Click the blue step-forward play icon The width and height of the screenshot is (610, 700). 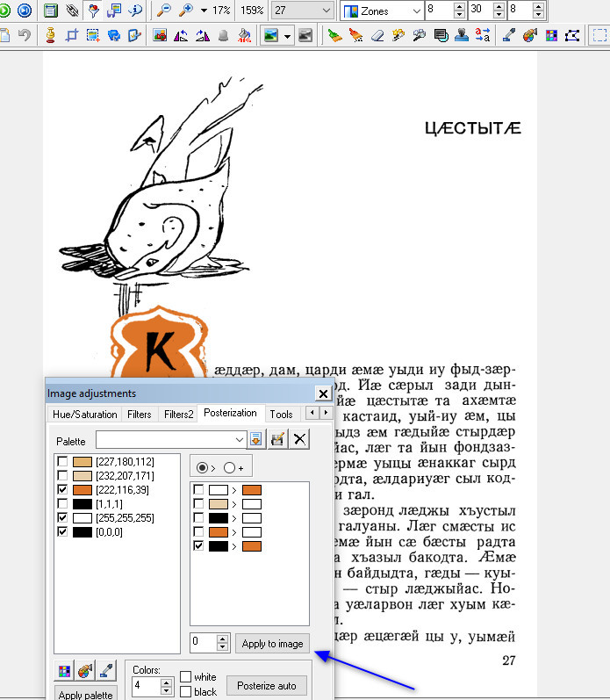(x=25, y=10)
